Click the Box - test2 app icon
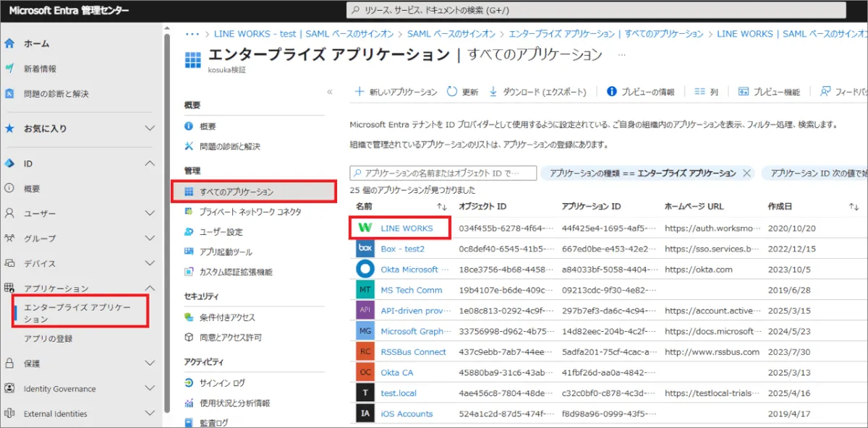 tap(365, 249)
